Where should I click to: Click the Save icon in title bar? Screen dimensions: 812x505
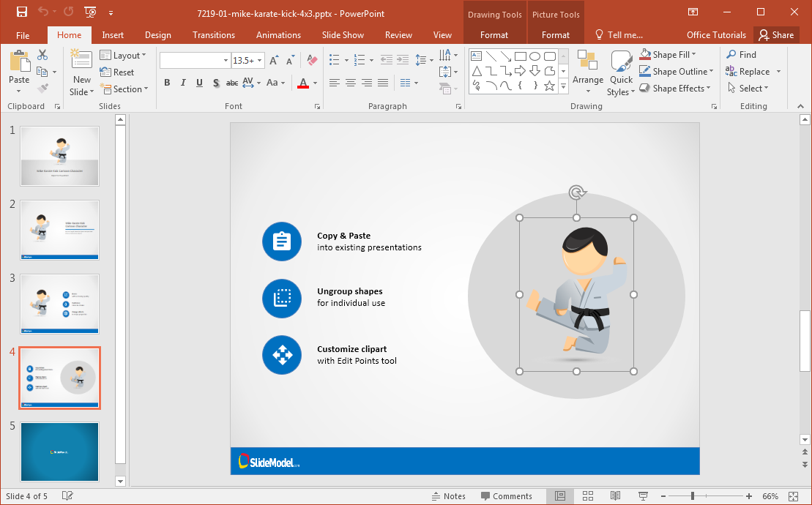tap(21, 12)
